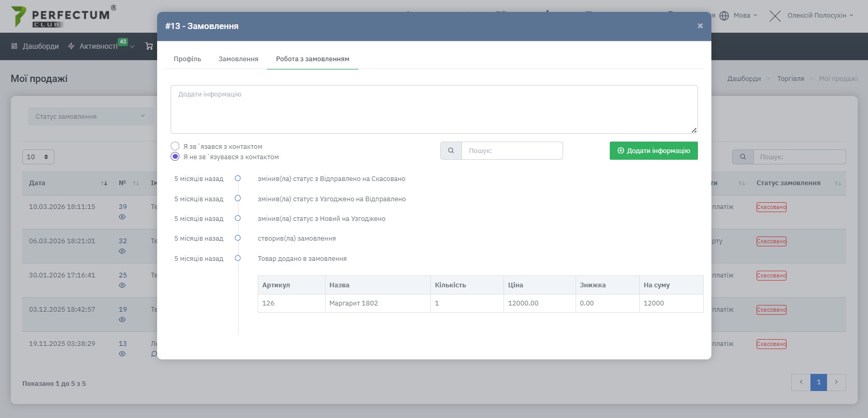Open the Статус замовлення filter dropdown
The height and width of the screenshot is (418, 868).
point(90,117)
